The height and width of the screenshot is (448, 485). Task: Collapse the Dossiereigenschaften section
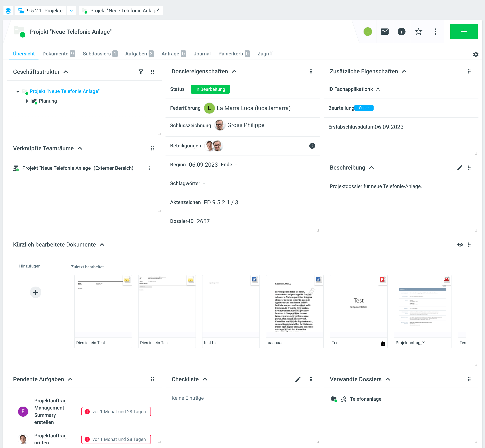tap(234, 72)
